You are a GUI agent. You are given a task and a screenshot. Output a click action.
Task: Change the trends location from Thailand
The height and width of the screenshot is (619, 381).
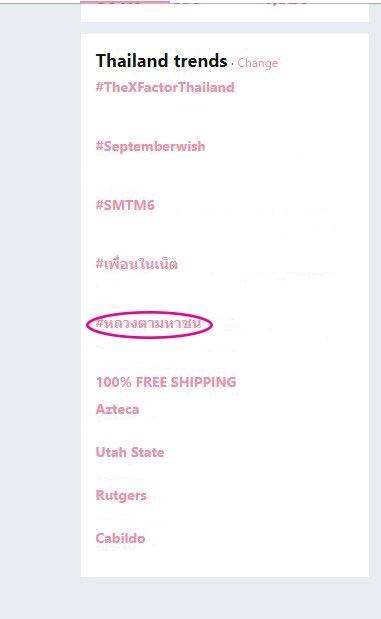(x=257, y=63)
